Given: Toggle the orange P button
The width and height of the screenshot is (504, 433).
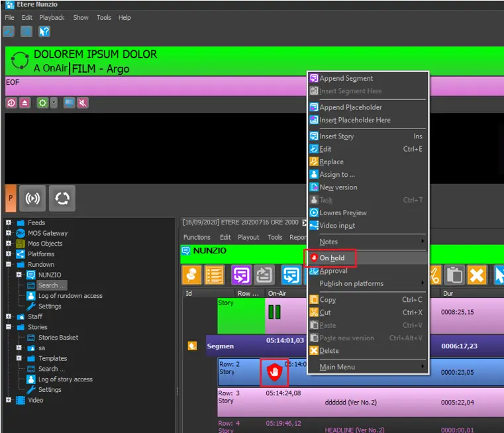Looking at the screenshot, I should pos(11,198).
